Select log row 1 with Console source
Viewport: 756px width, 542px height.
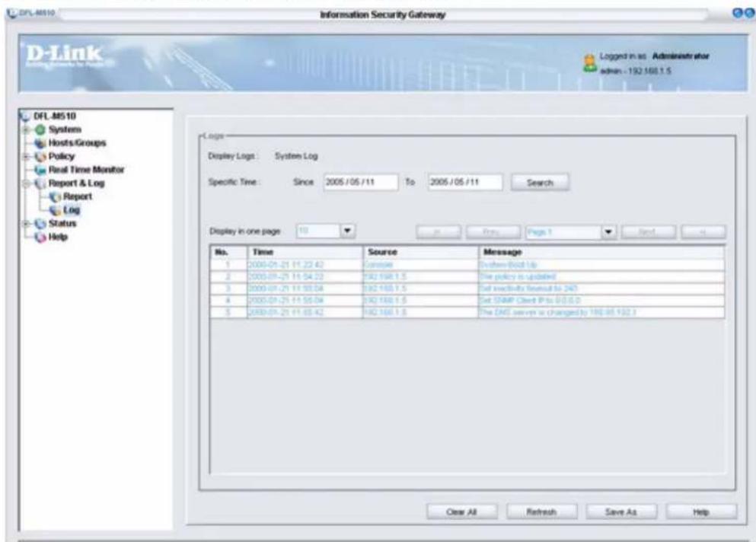coord(467,265)
